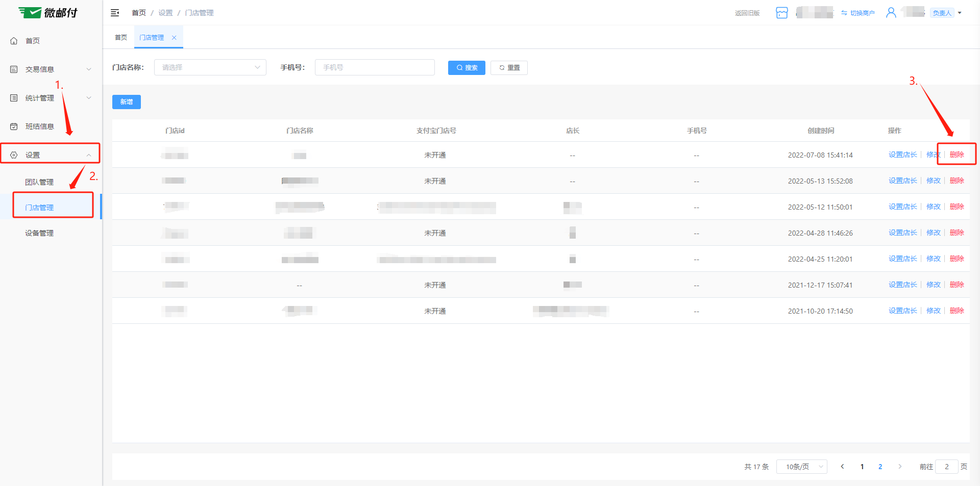Switch to the 首页 tab
The image size is (980, 486).
[121, 38]
